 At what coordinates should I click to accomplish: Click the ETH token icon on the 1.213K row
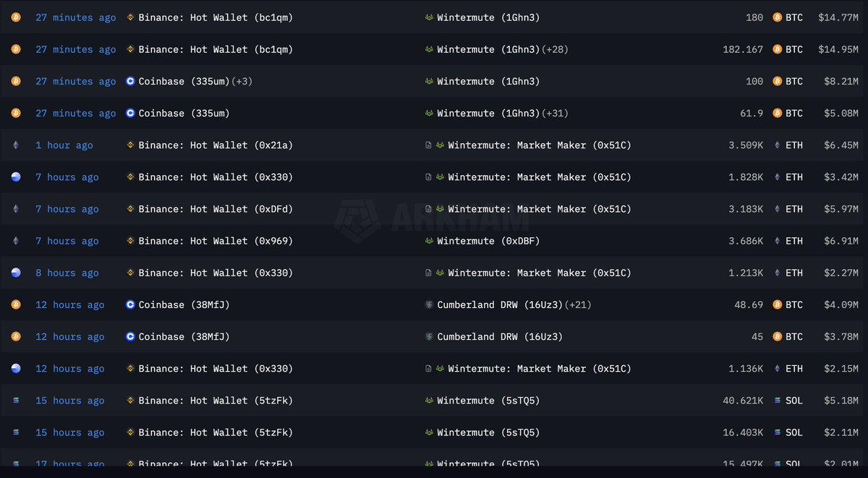778,273
